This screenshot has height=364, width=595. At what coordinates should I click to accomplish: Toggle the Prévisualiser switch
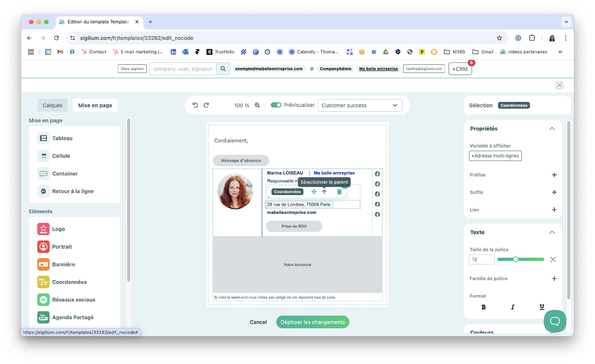[x=276, y=105]
